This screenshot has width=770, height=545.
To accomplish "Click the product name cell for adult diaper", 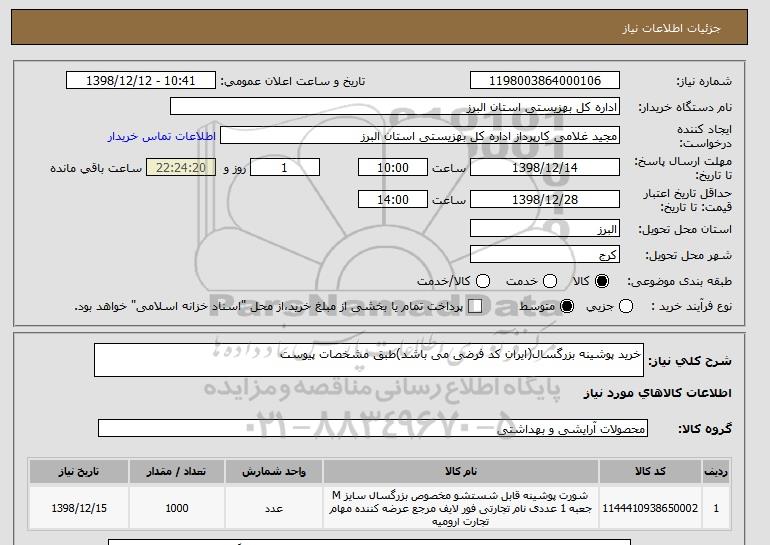I will click(x=461, y=508).
